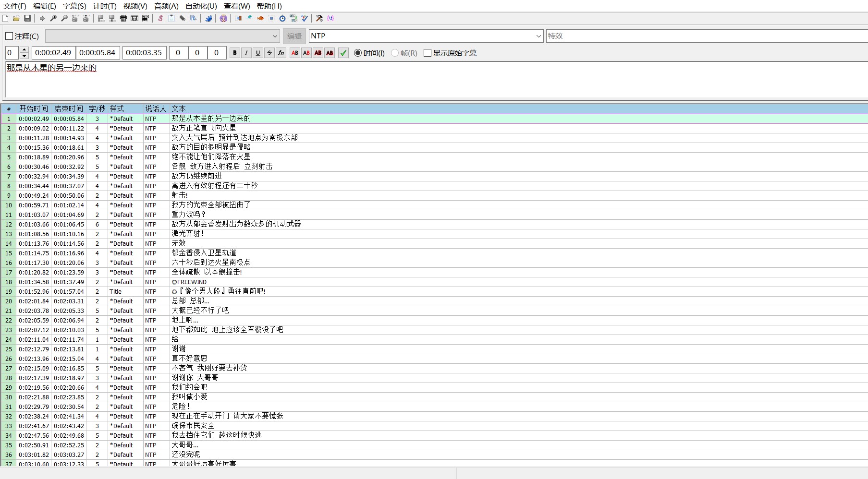Snap subtitle end to video
Viewport: 868px width, 479px height.
[x=112, y=18]
